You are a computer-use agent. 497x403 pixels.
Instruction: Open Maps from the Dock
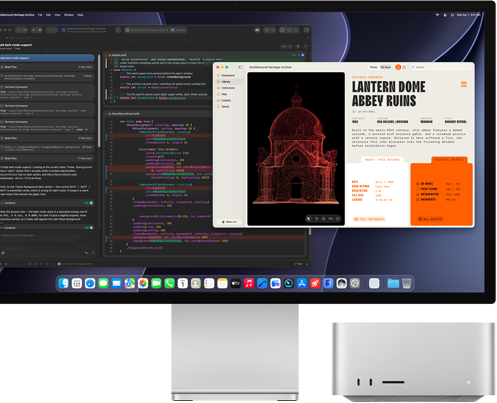point(130,283)
